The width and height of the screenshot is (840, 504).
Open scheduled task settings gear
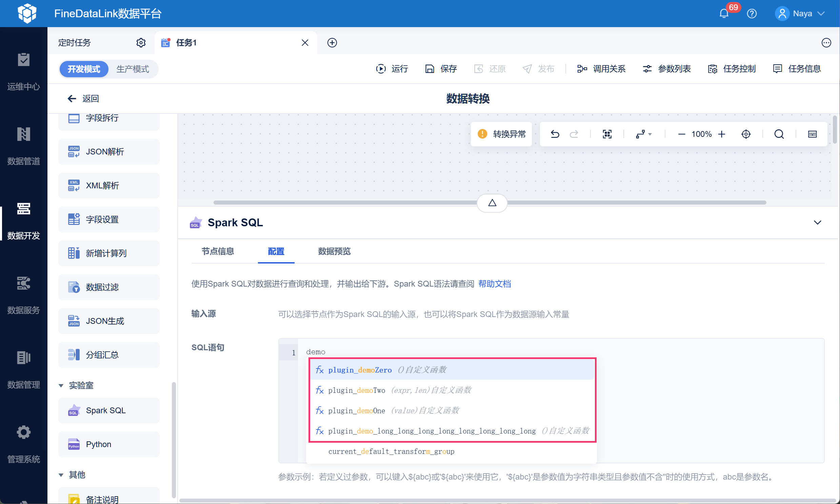(x=141, y=43)
